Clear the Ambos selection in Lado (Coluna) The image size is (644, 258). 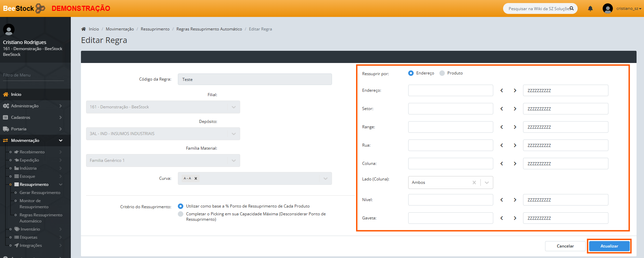pos(474,182)
